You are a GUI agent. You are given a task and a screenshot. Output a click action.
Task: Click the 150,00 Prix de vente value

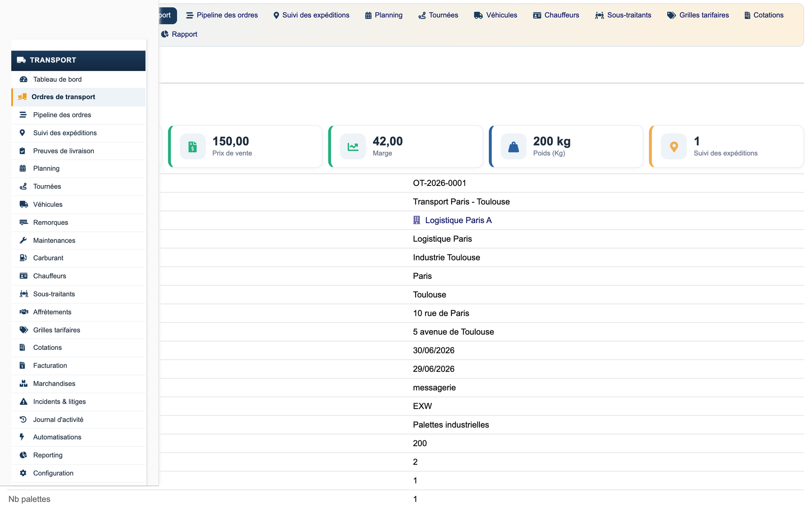click(231, 141)
